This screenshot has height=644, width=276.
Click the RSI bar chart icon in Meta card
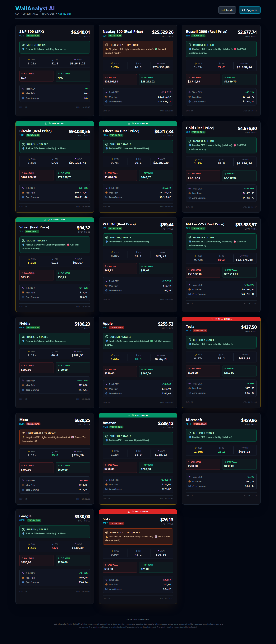[x=53, y=451]
